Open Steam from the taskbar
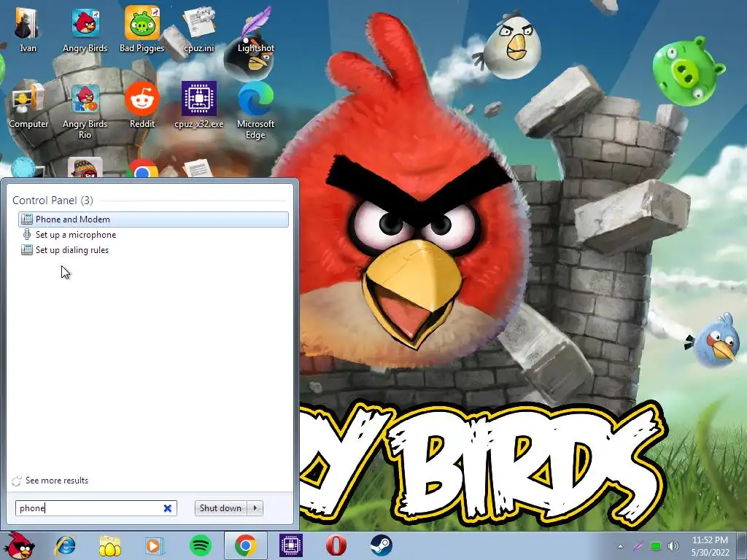 381,545
